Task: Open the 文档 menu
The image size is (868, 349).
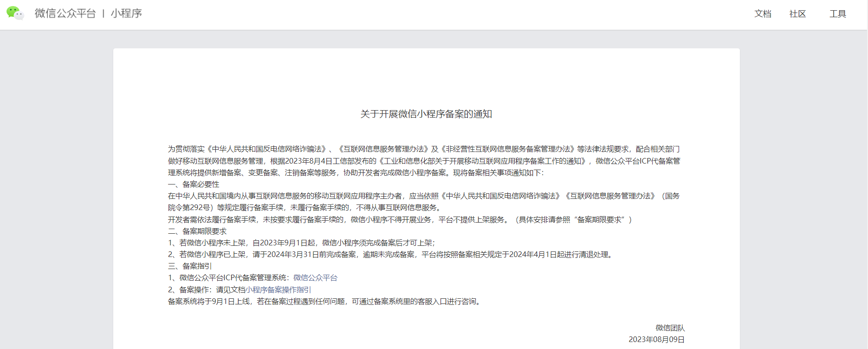Action: coord(763,14)
